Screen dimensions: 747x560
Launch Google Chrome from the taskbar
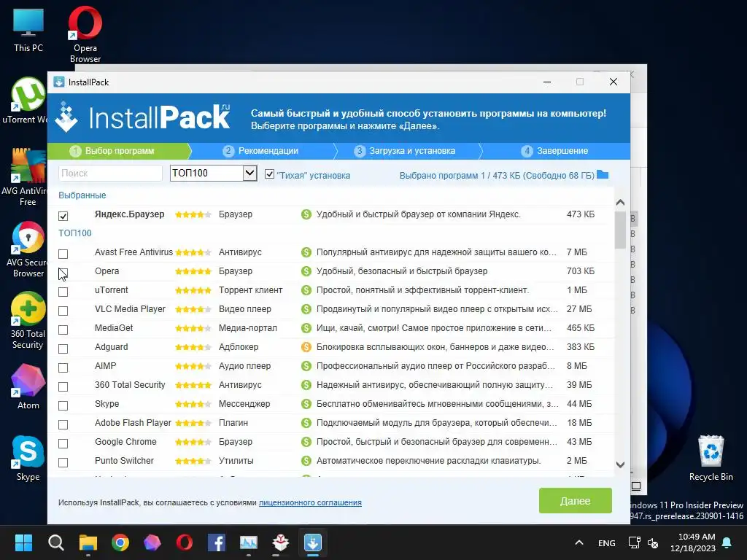coord(120,542)
